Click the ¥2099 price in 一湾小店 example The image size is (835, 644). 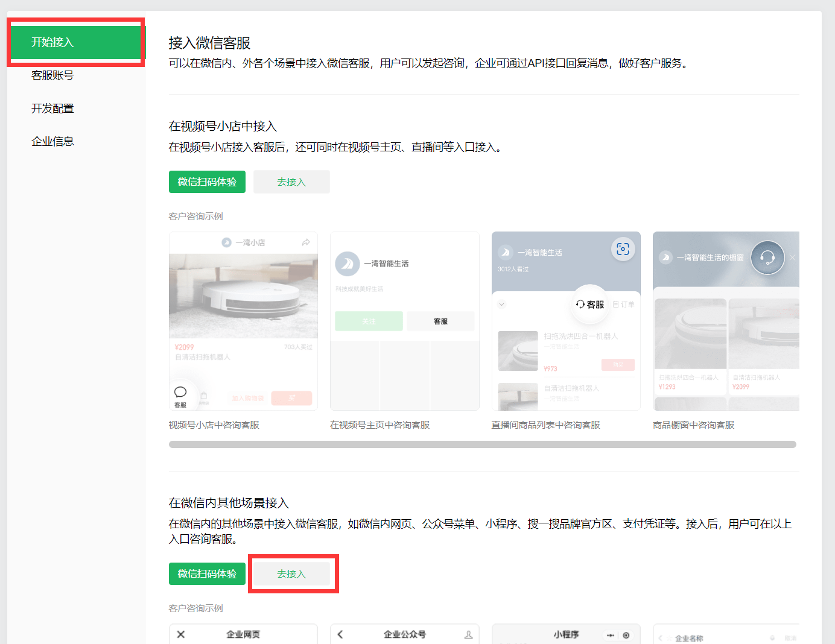coord(185,347)
